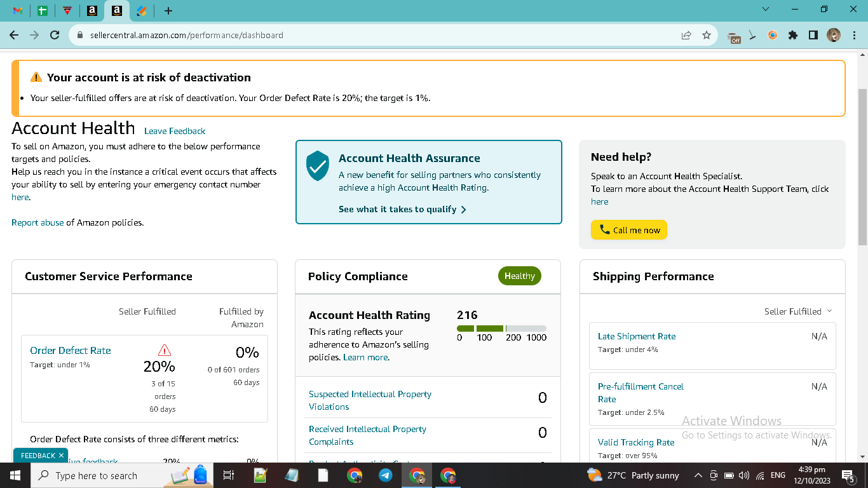The height and width of the screenshot is (488, 868).
Task: Share this page from the address bar
Action: pyautogui.click(x=686, y=36)
